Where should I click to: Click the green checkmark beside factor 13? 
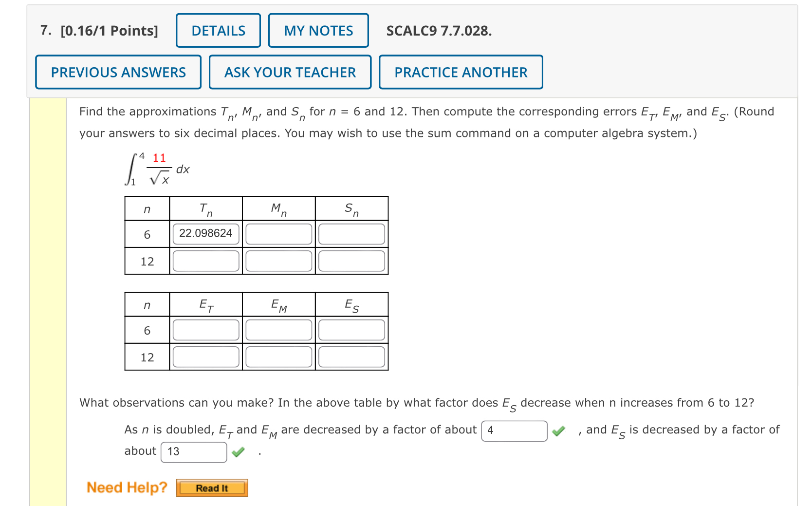tap(238, 452)
